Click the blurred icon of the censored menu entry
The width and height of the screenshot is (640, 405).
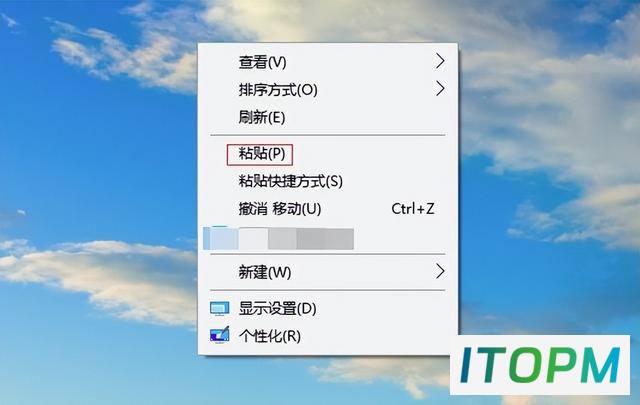tap(220, 238)
